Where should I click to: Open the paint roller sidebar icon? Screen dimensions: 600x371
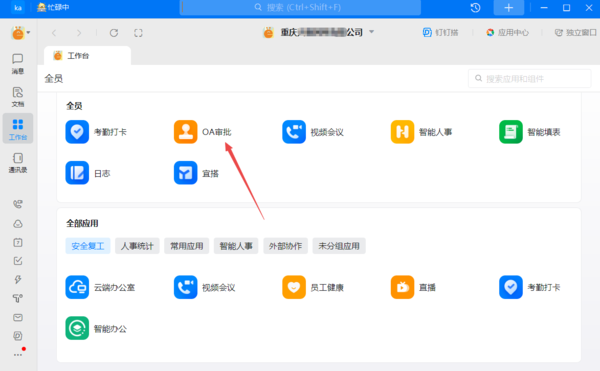(18, 298)
